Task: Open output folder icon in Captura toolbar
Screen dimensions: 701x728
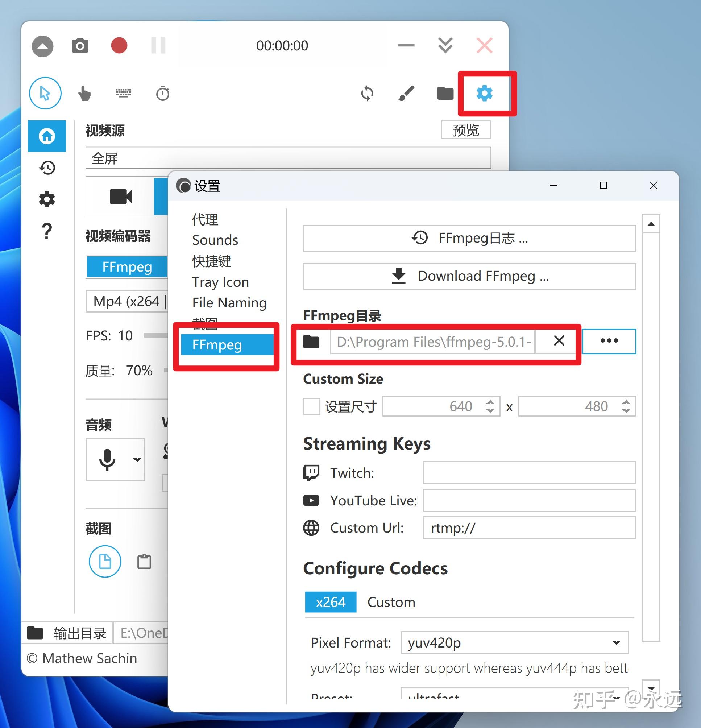Action: point(445,93)
